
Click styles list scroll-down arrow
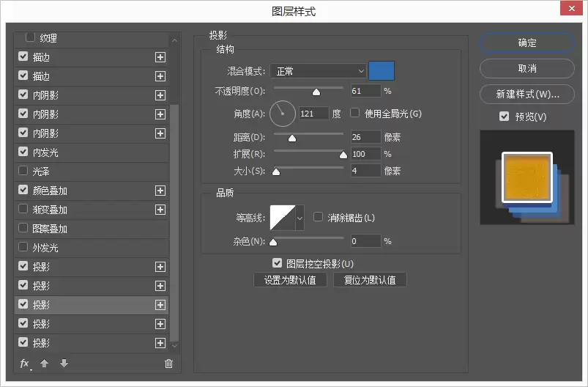[174, 345]
